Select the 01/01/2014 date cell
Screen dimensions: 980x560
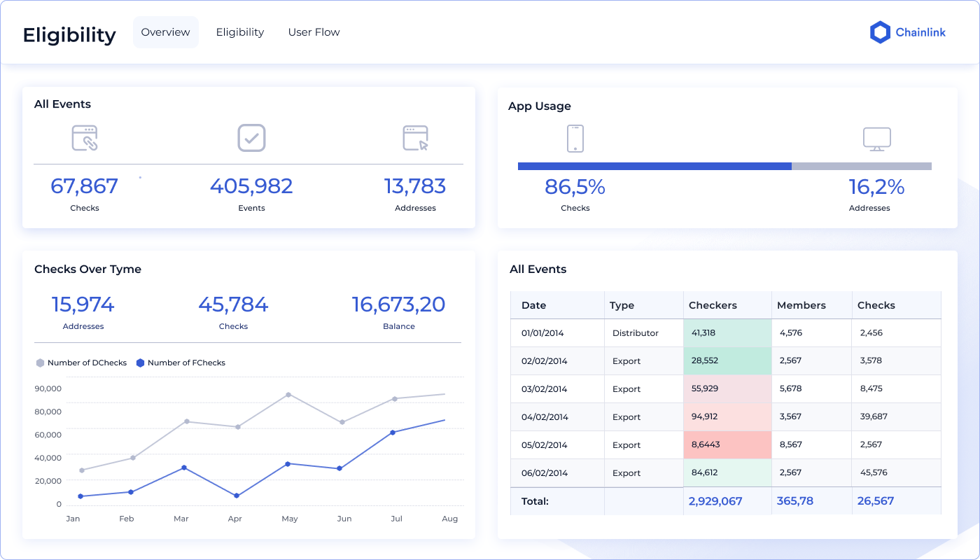pyautogui.click(x=558, y=333)
